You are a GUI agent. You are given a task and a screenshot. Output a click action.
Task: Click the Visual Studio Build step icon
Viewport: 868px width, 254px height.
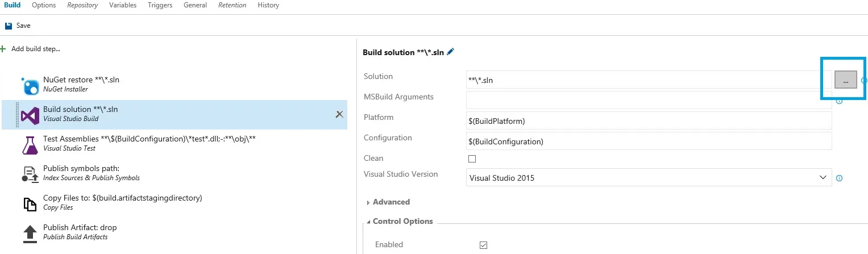click(x=30, y=115)
